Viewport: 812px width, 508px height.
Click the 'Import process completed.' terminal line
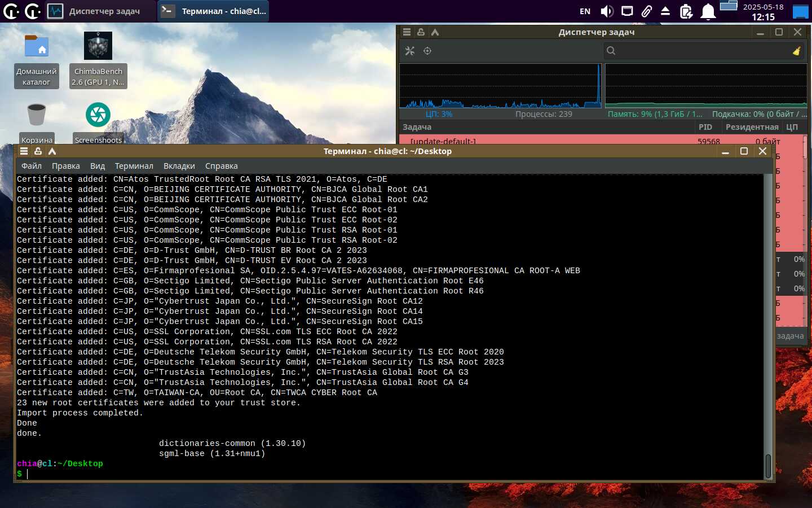tap(80, 413)
